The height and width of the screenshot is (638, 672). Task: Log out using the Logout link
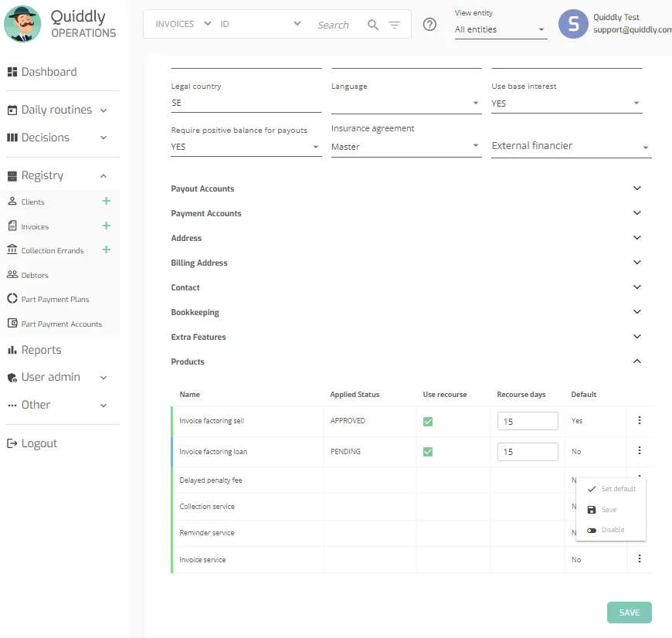39,443
